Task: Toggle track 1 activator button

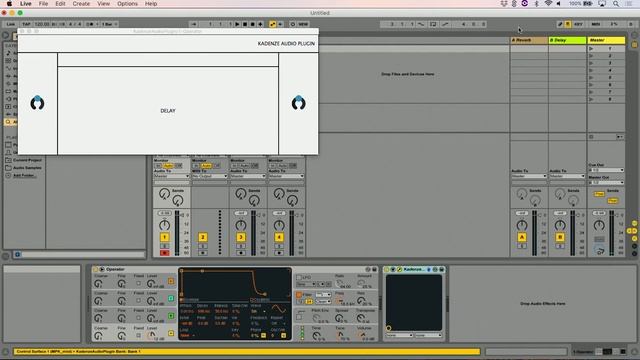Action: pyautogui.click(x=164, y=237)
